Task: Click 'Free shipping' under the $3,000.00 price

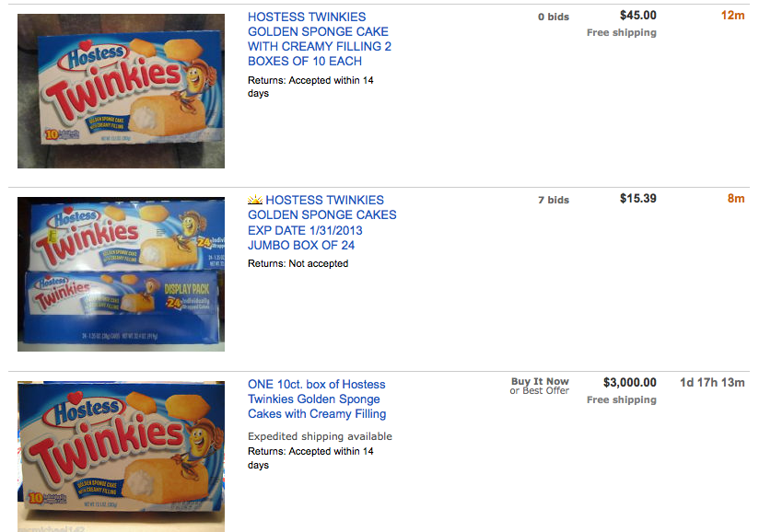Action: click(x=622, y=400)
